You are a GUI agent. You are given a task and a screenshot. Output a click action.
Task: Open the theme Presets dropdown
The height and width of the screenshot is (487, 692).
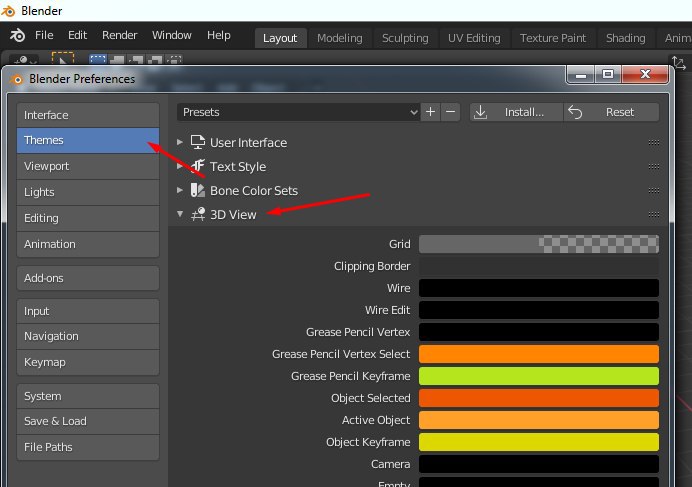point(298,112)
